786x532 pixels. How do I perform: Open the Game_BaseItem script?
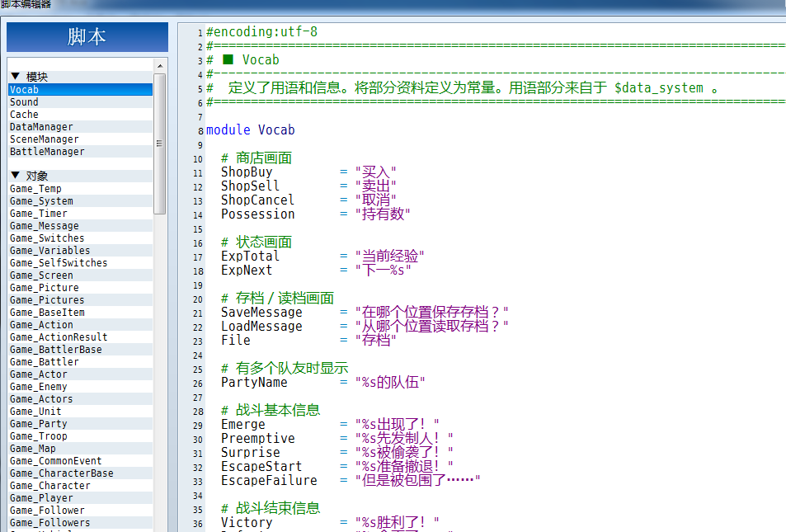(81, 313)
